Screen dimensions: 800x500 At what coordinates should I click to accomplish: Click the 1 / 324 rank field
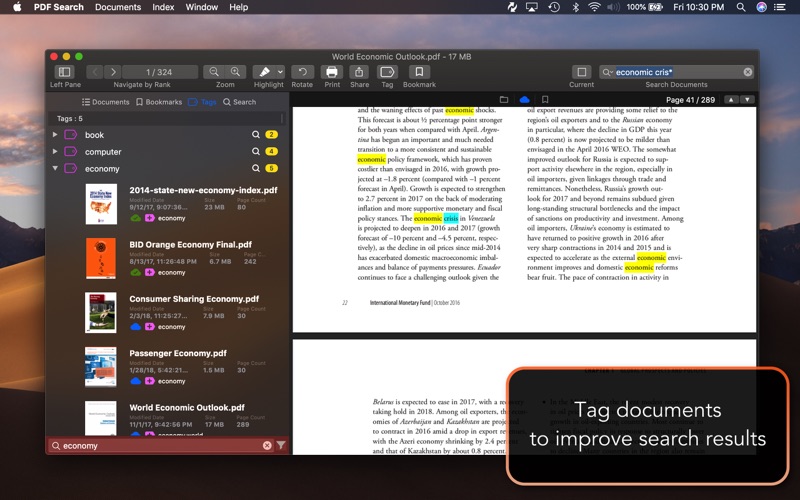click(x=159, y=72)
